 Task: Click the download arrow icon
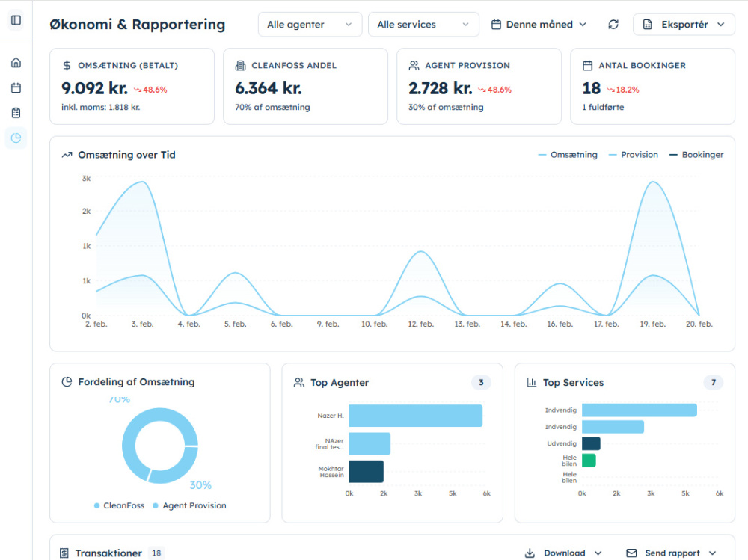point(530,553)
